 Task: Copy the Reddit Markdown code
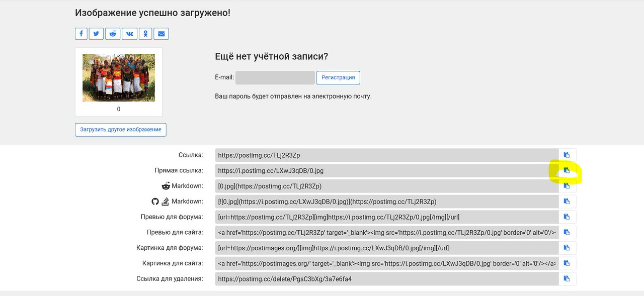tap(567, 186)
